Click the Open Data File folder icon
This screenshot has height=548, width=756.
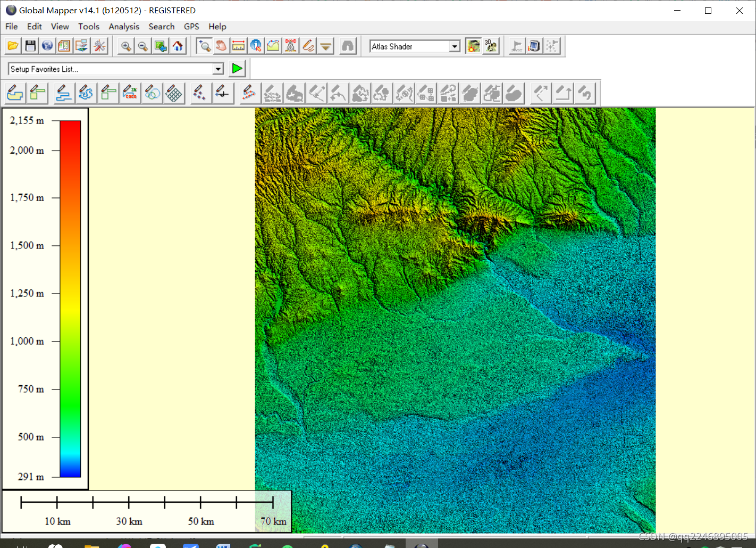point(13,46)
